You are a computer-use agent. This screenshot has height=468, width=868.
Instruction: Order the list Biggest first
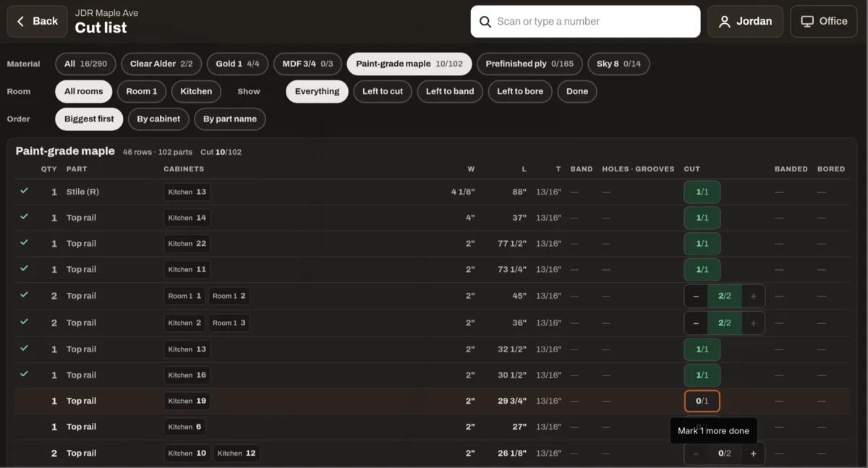click(x=89, y=119)
